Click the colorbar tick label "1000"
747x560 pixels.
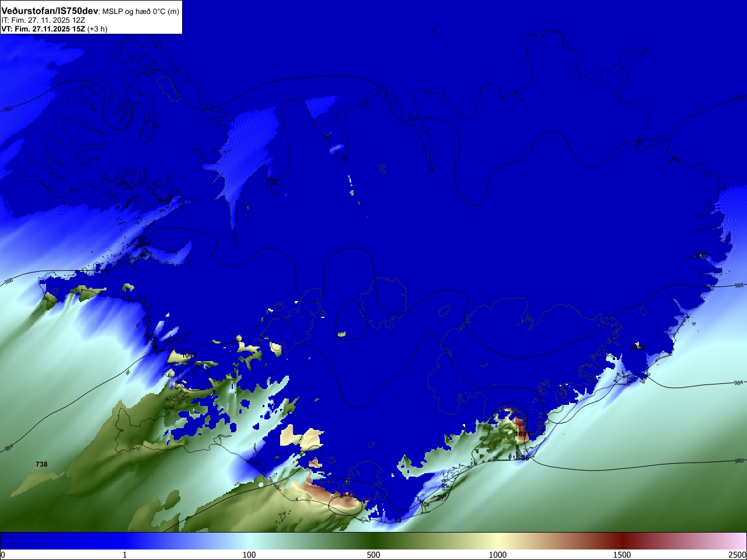point(498,555)
